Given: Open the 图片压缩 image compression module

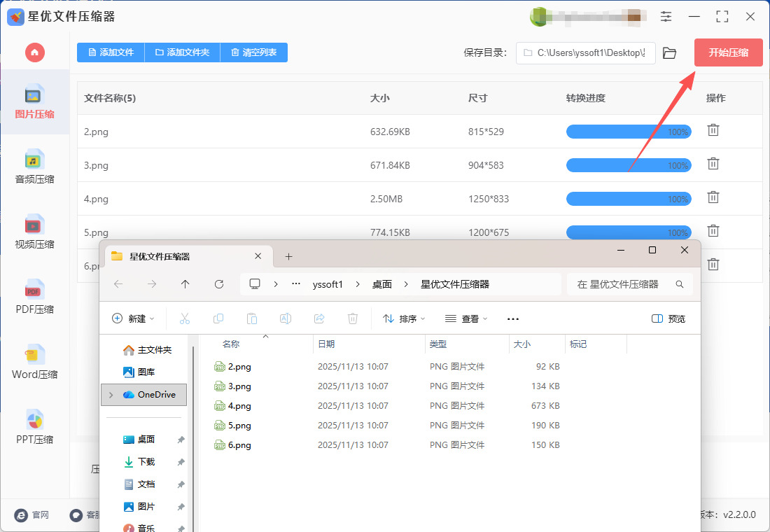Looking at the screenshot, I should [x=34, y=102].
